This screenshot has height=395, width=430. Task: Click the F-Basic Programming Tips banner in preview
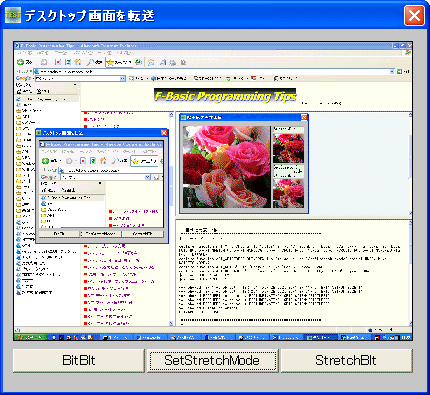tap(225, 96)
